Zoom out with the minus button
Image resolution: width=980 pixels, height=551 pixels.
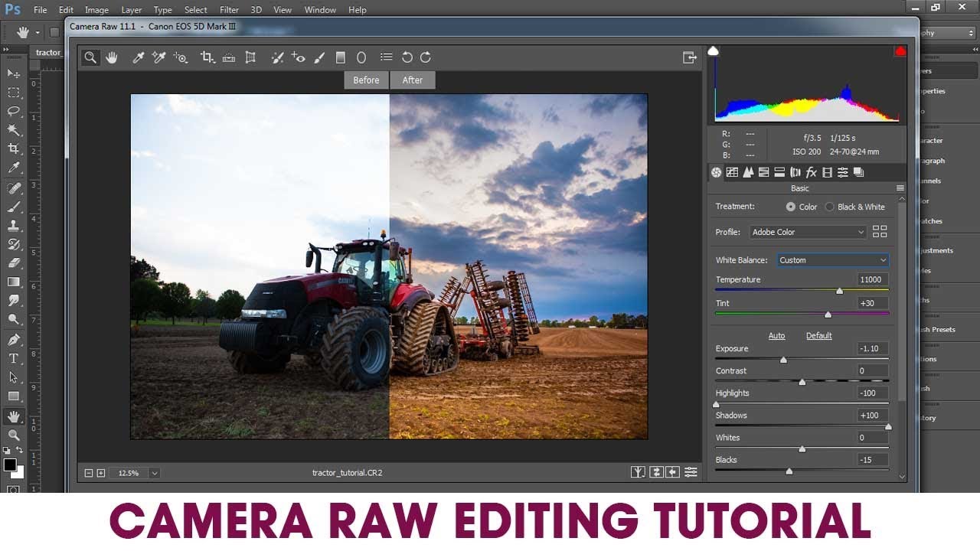pos(89,473)
